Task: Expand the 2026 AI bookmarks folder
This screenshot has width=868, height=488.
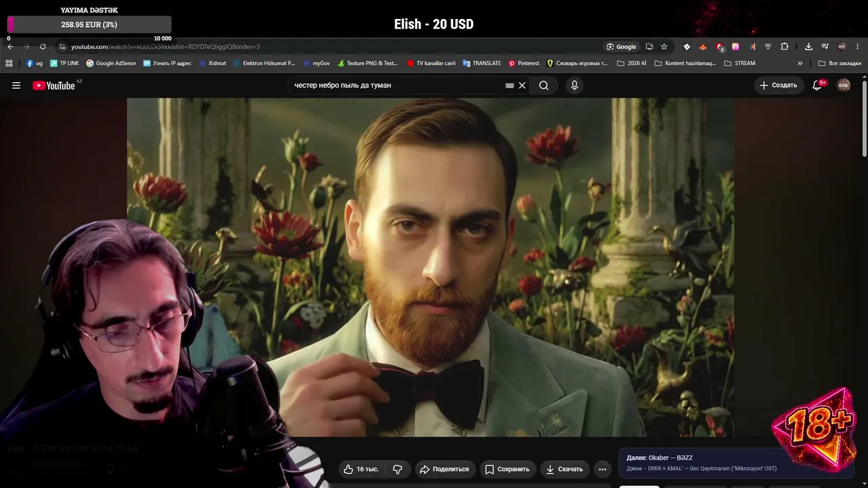Action: (x=631, y=63)
